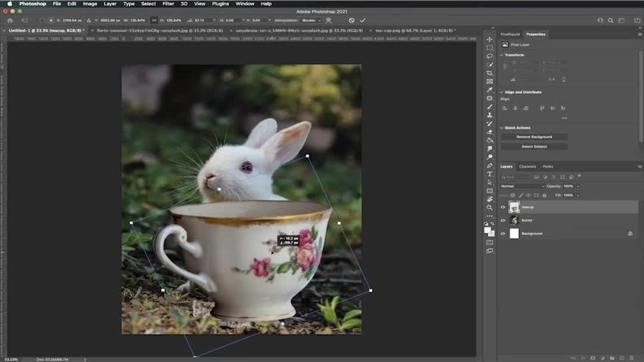Toggle the aspect ratio link icon
The width and height of the screenshot is (644, 362).
[x=154, y=21]
